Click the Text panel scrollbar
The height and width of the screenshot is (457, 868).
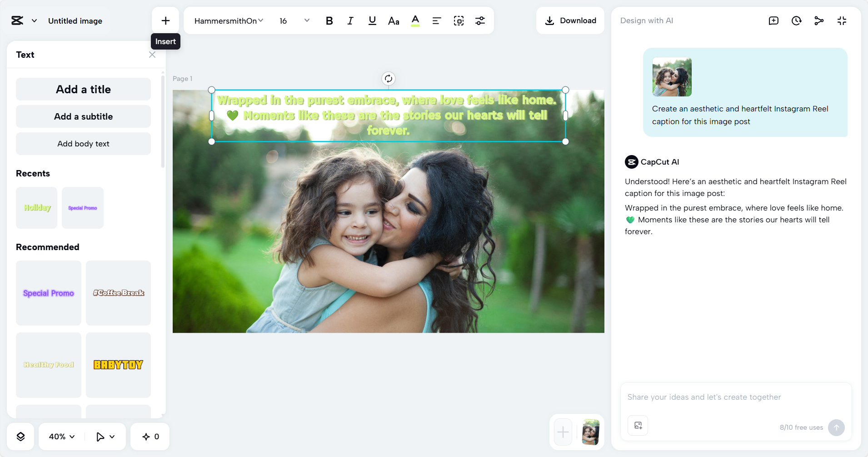pyautogui.click(x=163, y=121)
